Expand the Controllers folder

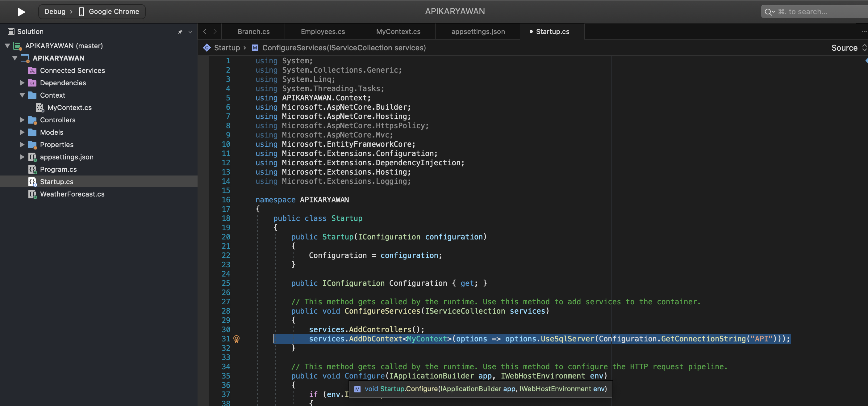point(22,120)
